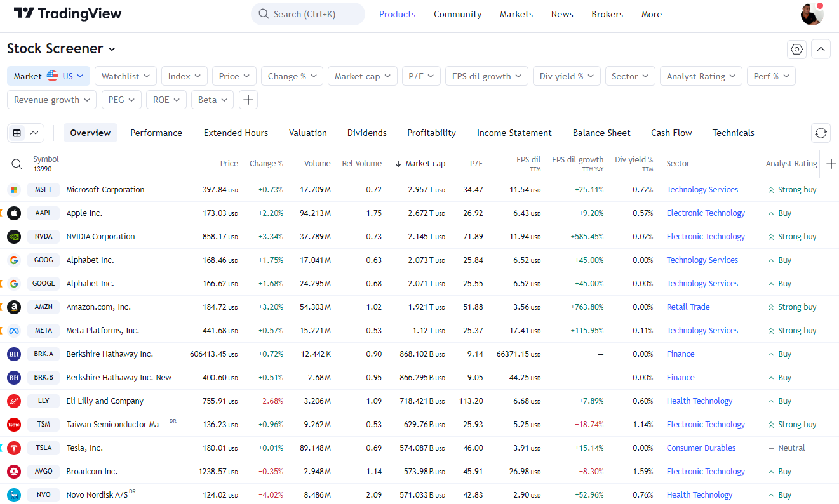839x504 pixels.
Task: Open screener settings hexagon icon
Action: pos(796,49)
